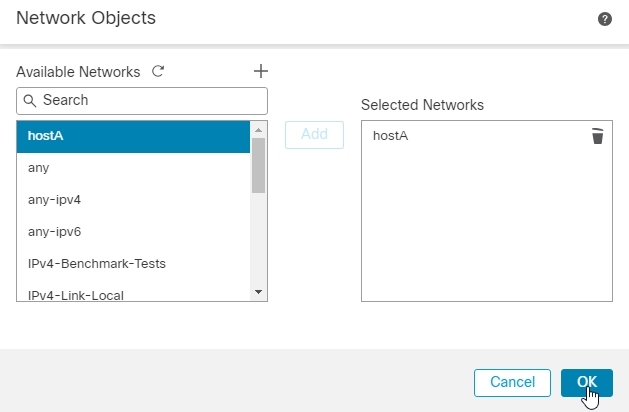The height and width of the screenshot is (412, 629).
Task: Click the magnifier icon in search box
Action: pos(30,100)
